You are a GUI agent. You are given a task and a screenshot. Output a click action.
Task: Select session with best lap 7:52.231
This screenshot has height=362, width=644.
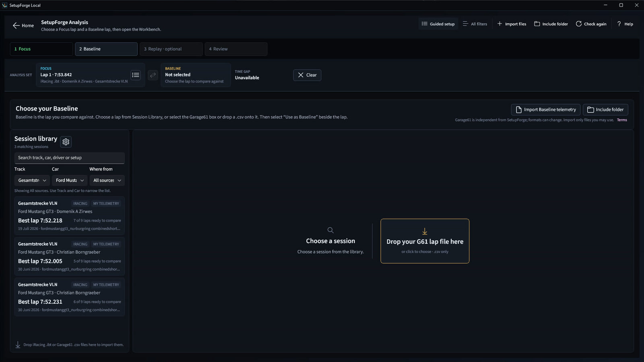coord(69,297)
